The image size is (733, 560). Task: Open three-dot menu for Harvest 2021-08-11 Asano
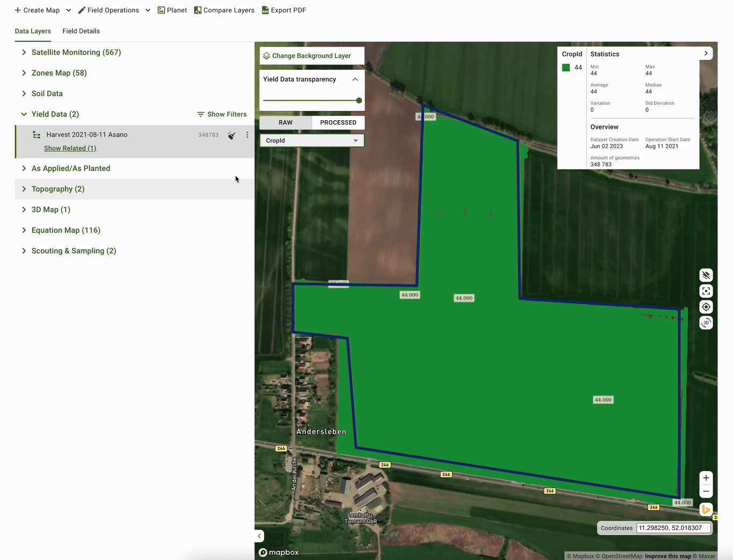tap(247, 135)
